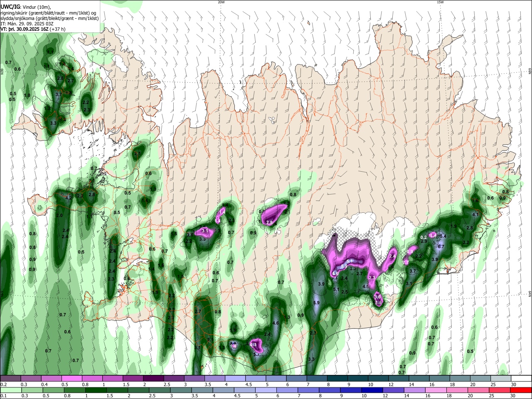Click the dark teal 8–9 snow legend swatch
This screenshot has height=399, width=532.
(337, 379)
